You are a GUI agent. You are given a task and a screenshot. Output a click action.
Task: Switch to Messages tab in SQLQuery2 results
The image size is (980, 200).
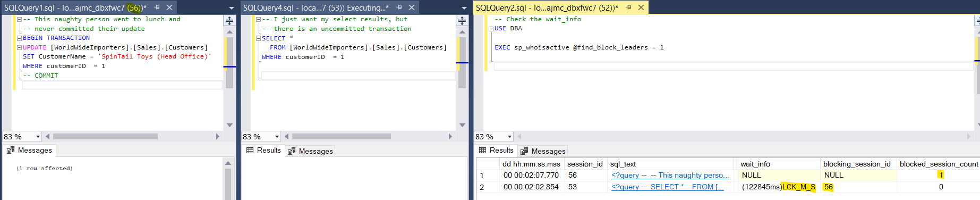(543, 151)
